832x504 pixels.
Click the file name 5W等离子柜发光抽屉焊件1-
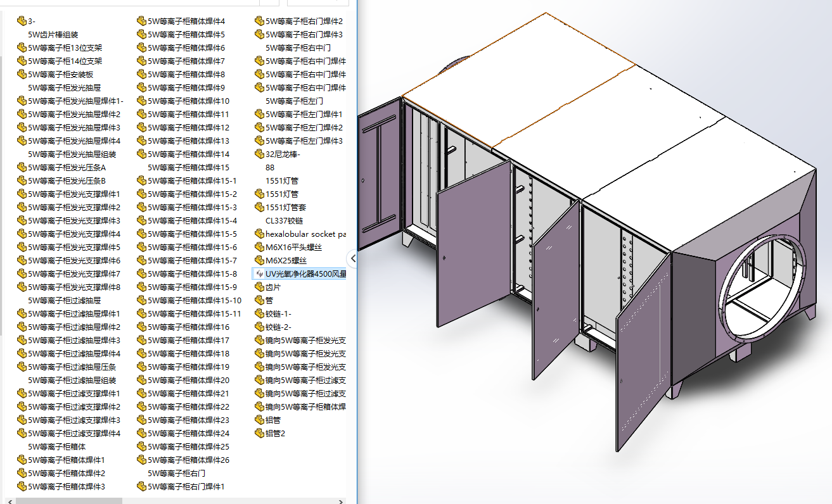(x=76, y=101)
